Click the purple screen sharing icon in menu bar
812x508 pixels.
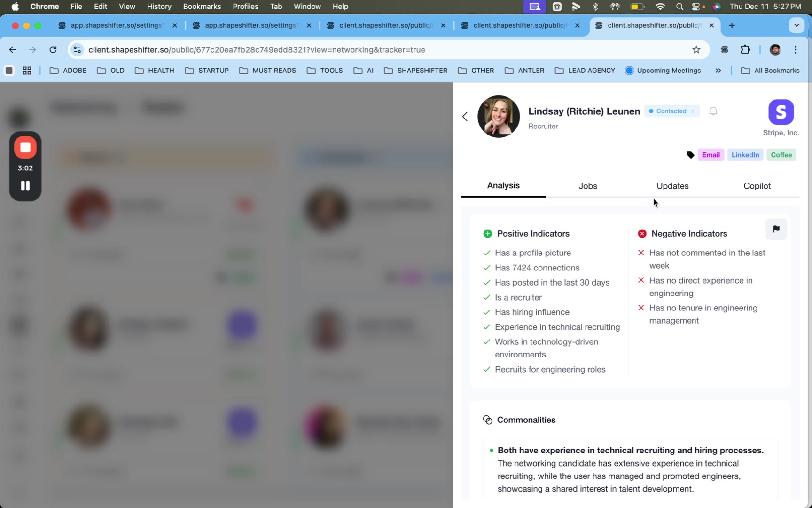pos(534,7)
